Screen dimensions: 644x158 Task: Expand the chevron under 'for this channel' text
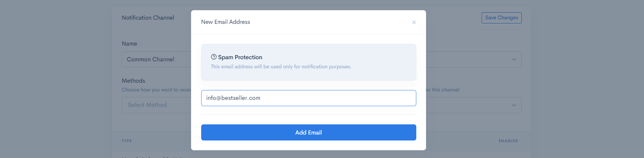[514, 105]
